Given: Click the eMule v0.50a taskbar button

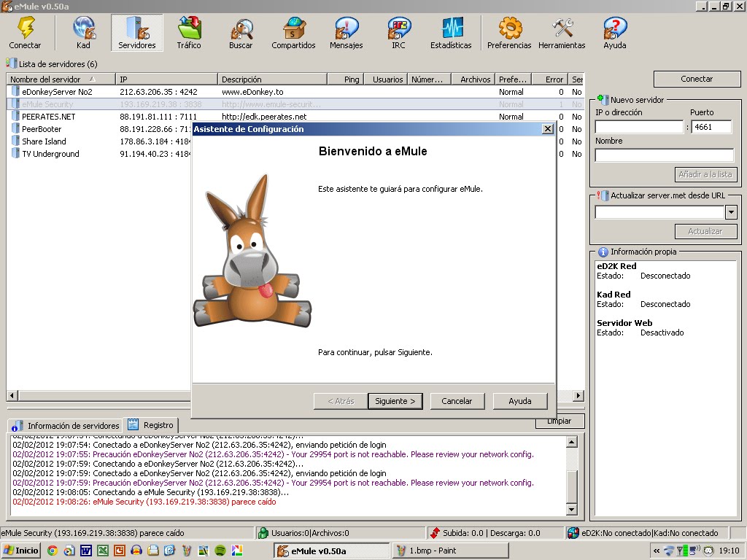Looking at the screenshot, I should (332, 551).
